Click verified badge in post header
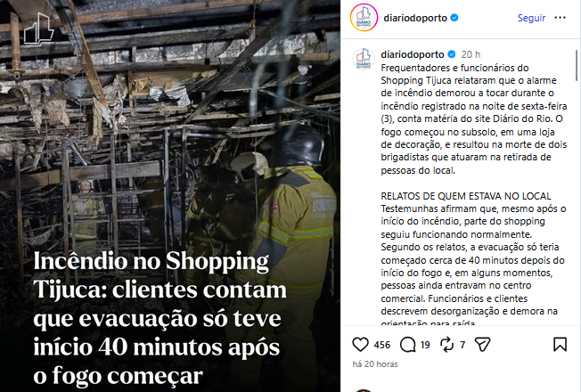The width and height of the screenshot is (581, 392). [x=454, y=18]
